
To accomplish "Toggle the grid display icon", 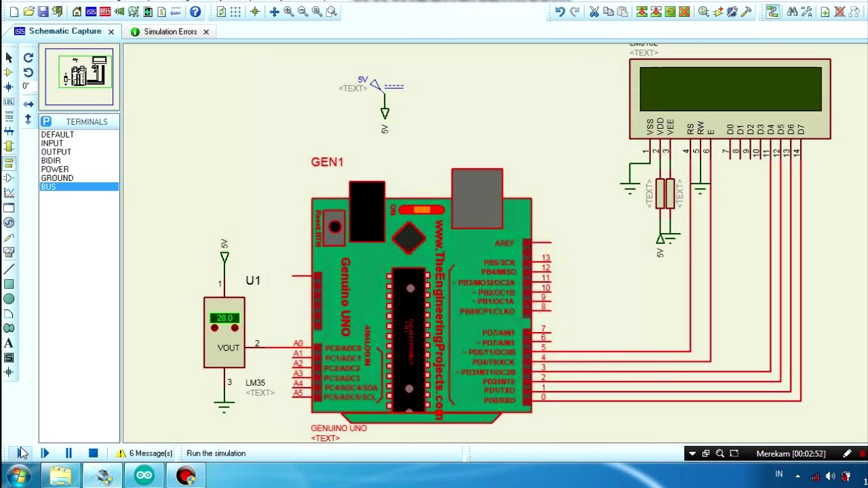I will pos(235,12).
